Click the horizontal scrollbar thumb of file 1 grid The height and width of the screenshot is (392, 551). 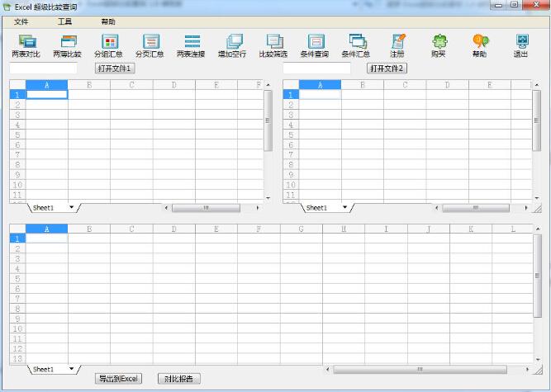pos(206,208)
